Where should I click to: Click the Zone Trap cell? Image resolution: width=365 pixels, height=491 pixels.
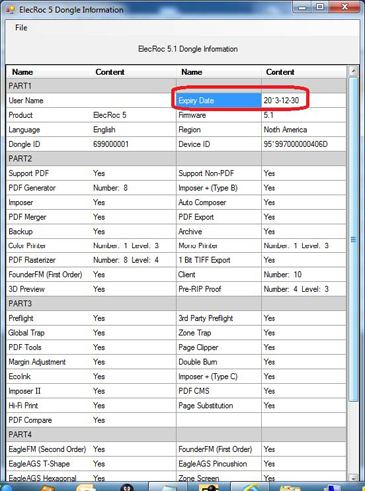(219, 333)
